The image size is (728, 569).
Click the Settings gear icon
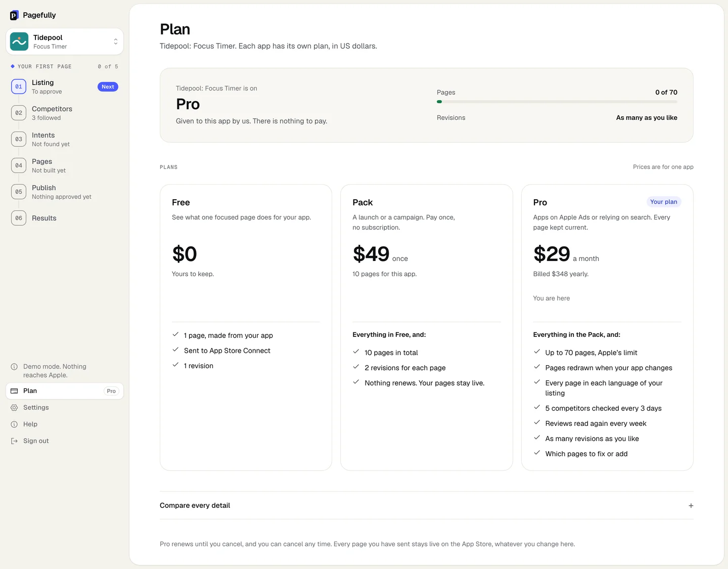tap(14, 408)
